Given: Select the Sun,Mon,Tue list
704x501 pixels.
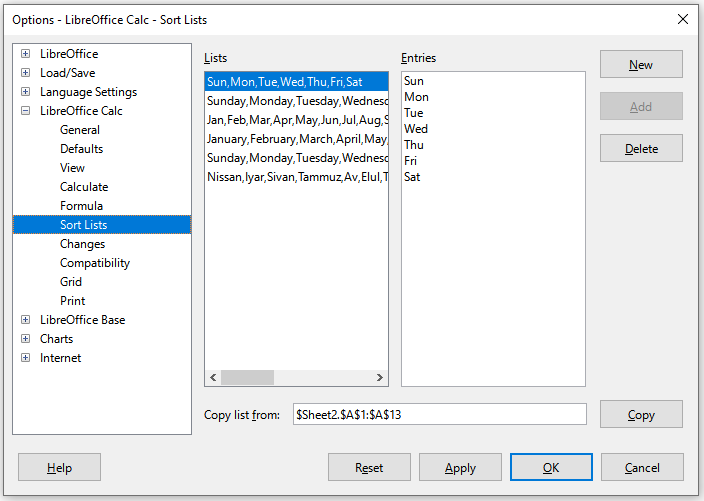Looking at the screenshot, I should pos(296,82).
